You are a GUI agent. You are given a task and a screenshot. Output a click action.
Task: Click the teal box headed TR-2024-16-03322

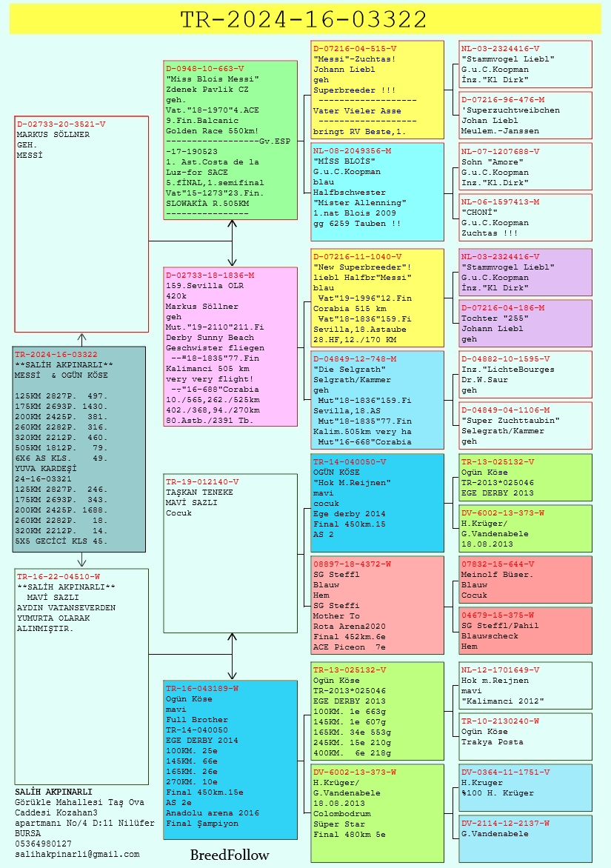pos(79,449)
